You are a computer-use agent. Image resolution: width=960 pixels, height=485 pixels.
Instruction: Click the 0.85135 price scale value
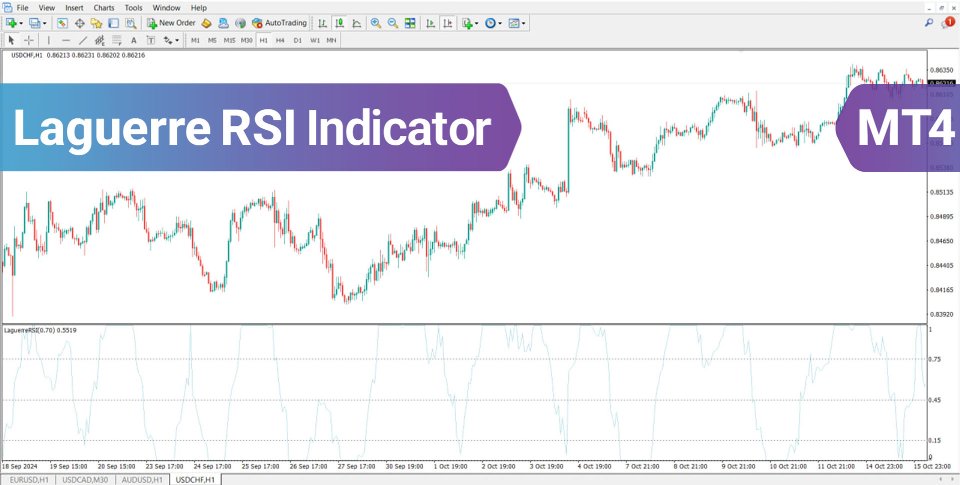942,192
